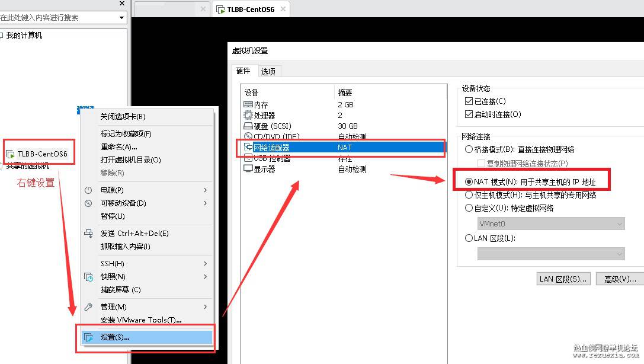Switch to the 选项 tab

point(268,72)
